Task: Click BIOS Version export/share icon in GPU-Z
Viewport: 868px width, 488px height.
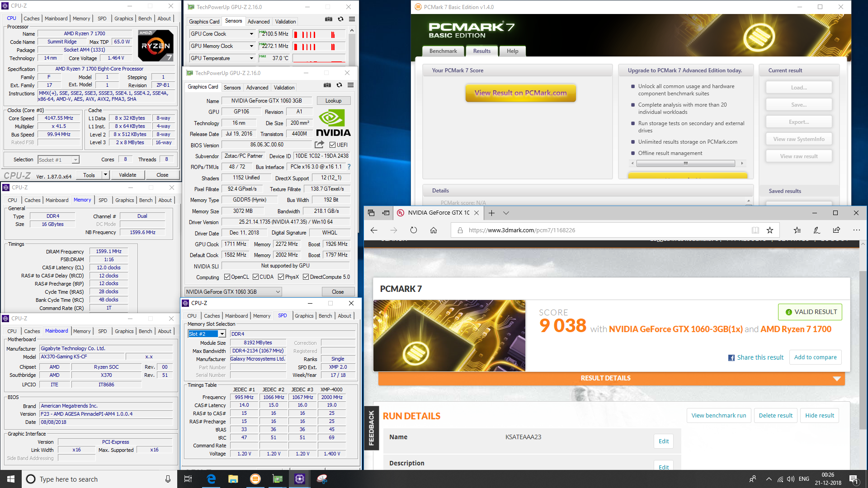Action: [x=319, y=145]
